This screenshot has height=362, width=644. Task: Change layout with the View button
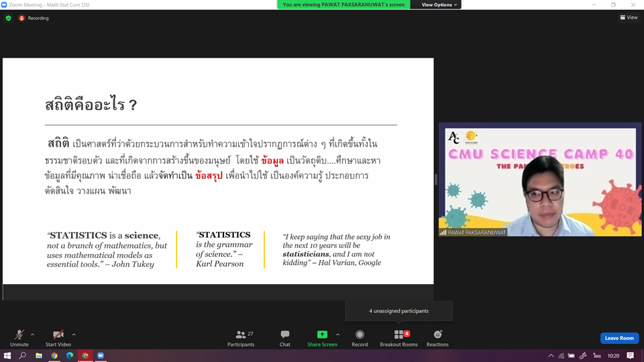point(629,18)
